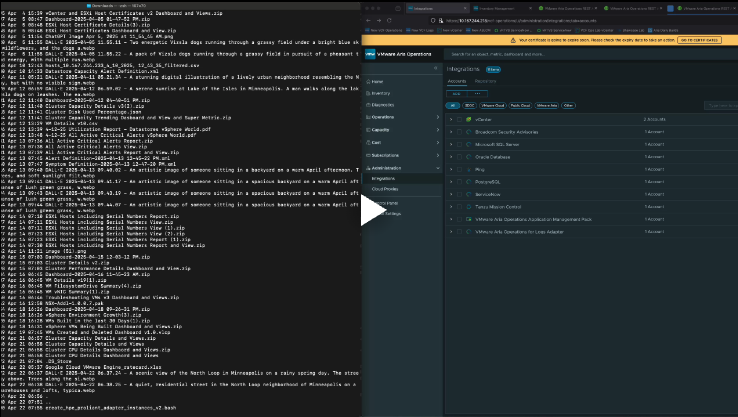Click the Cost sidebar icon
Viewport: 738px width, 417px height.
(x=369, y=143)
